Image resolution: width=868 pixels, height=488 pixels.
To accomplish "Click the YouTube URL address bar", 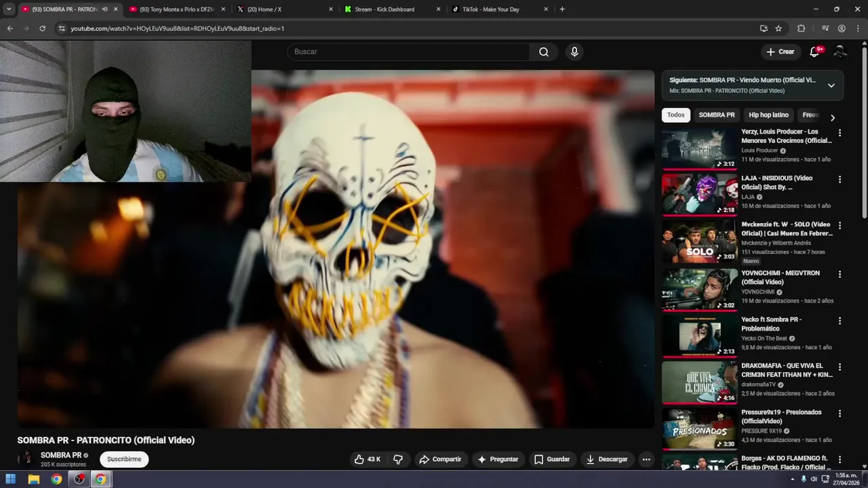I will pyautogui.click(x=407, y=28).
